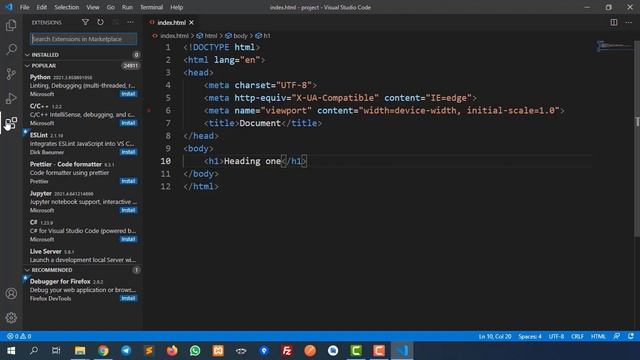
Task: Click the editor vertical scrollbar
Action: point(637,139)
